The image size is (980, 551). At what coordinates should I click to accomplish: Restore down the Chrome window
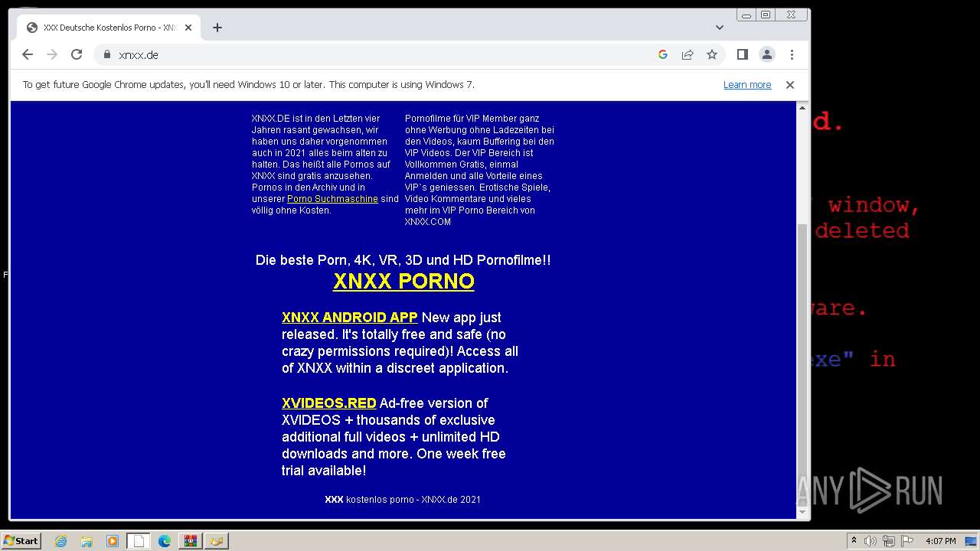(x=765, y=15)
